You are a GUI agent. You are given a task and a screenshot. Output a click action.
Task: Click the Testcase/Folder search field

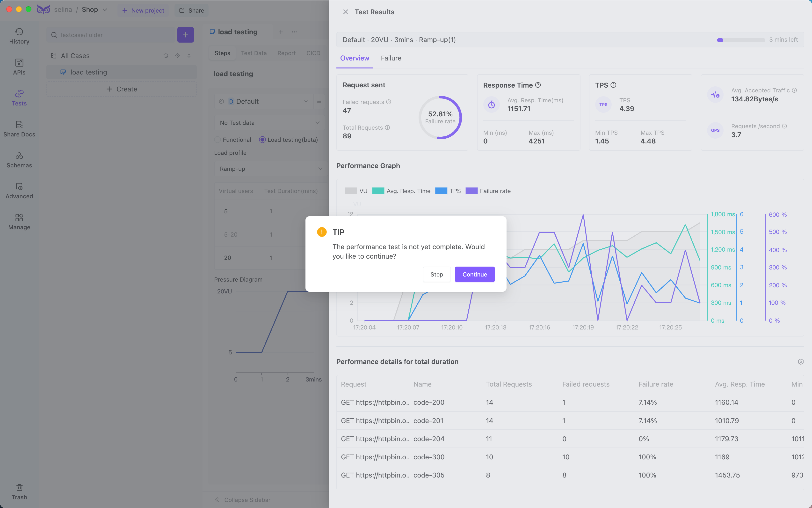tap(111, 35)
